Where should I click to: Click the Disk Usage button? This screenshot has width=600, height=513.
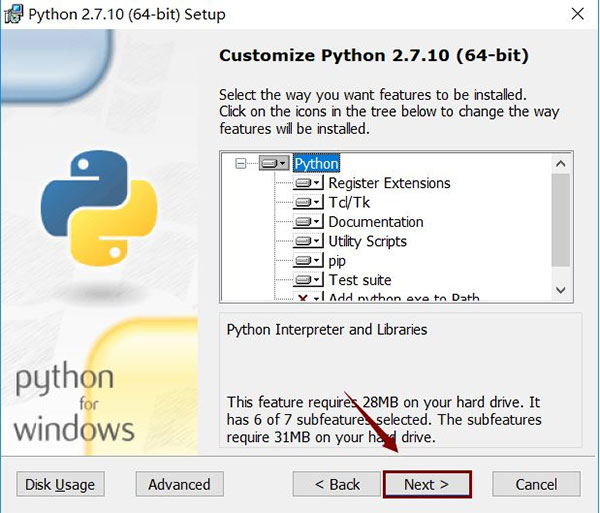[x=60, y=484]
